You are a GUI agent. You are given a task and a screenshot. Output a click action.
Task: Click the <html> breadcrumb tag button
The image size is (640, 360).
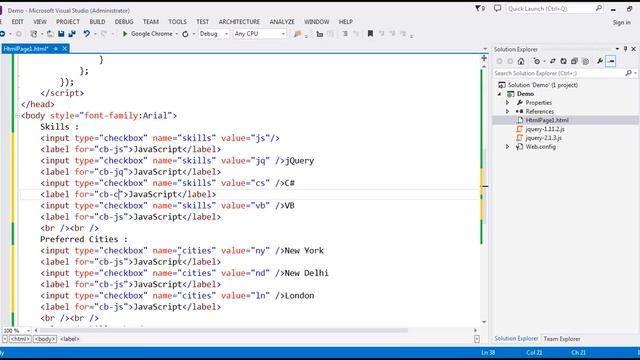20,339
